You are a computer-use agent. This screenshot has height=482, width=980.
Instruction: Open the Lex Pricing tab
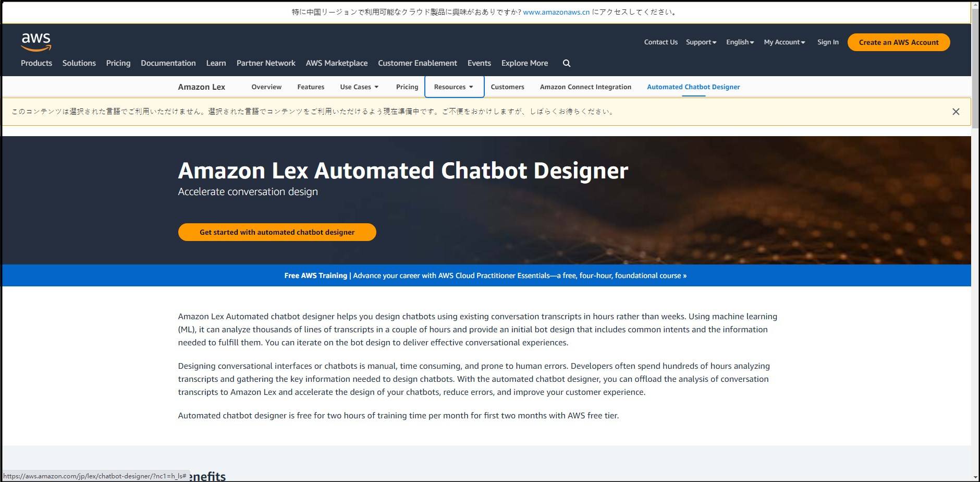[407, 87]
